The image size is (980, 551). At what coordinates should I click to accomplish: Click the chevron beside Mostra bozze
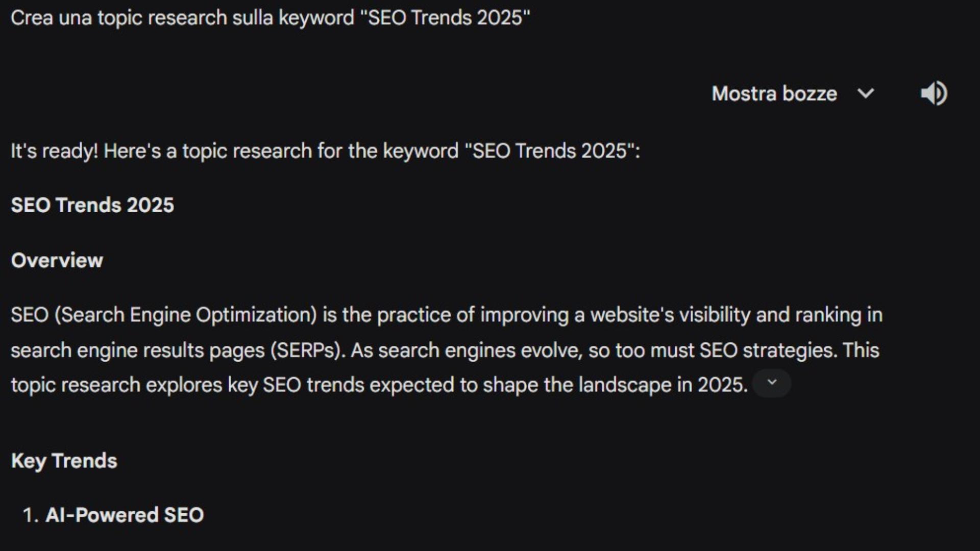866,94
